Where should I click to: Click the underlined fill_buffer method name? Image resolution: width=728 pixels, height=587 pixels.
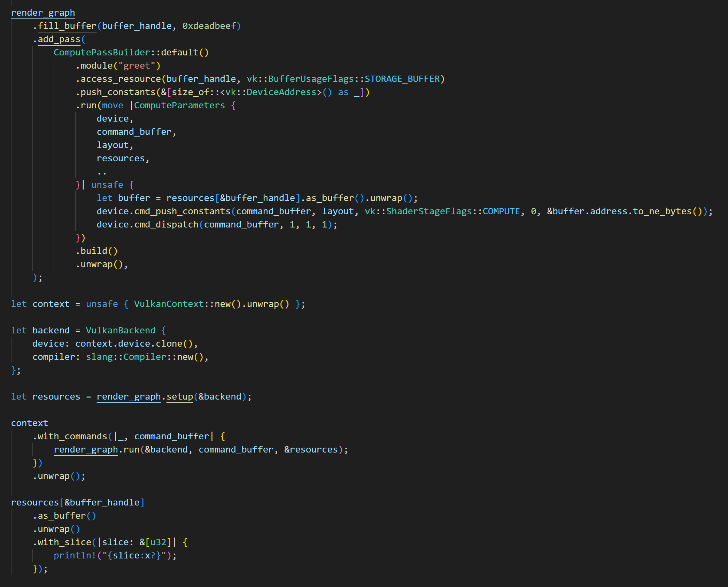(x=67, y=26)
